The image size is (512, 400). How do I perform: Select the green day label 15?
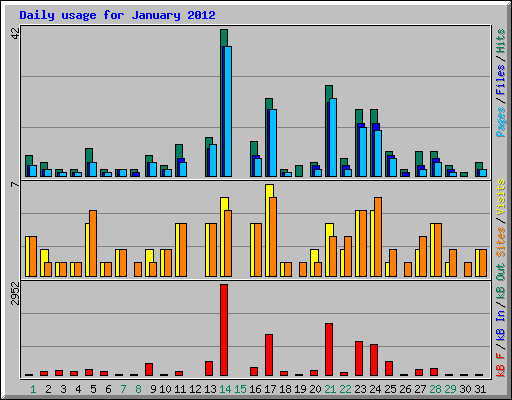tap(240, 389)
